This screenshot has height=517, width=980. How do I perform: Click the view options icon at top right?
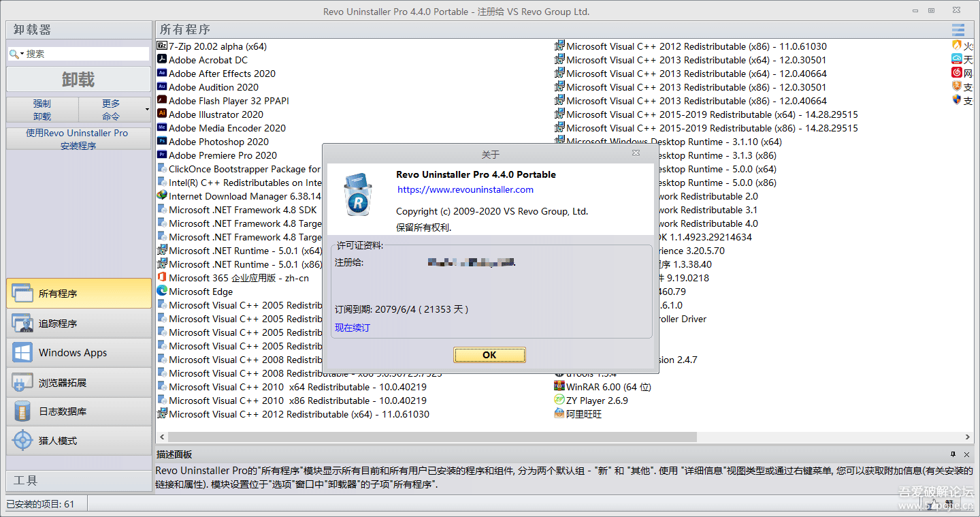[958, 30]
